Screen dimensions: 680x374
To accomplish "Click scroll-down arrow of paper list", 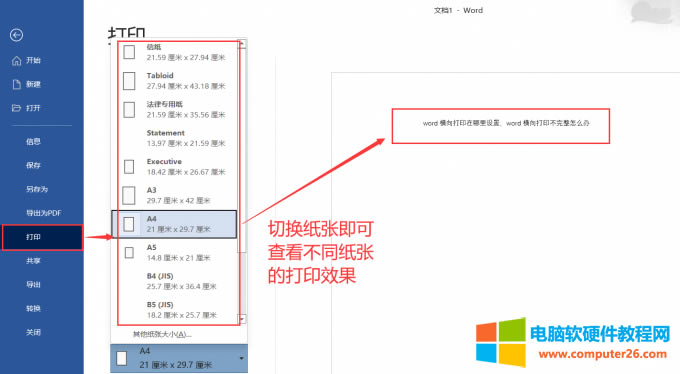I will (242, 319).
